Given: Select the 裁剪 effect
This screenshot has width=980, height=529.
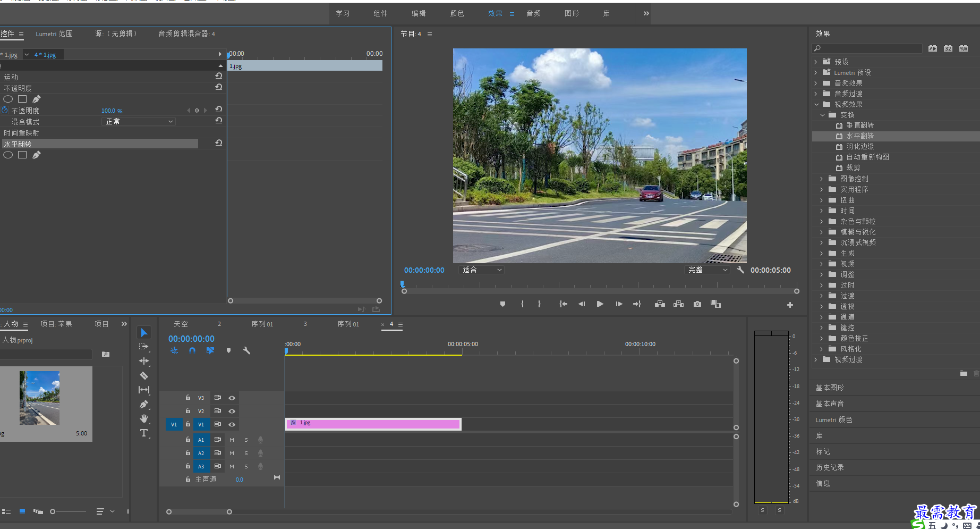Looking at the screenshot, I should (853, 167).
